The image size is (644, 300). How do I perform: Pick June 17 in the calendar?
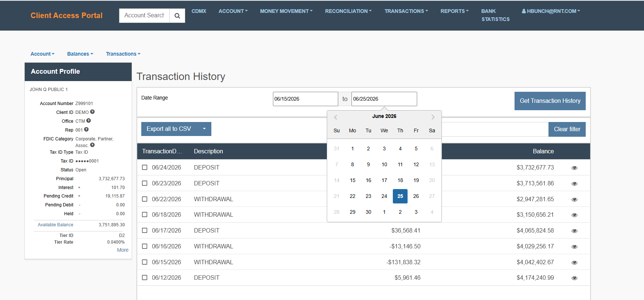pyautogui.click(x=384, y=180)
